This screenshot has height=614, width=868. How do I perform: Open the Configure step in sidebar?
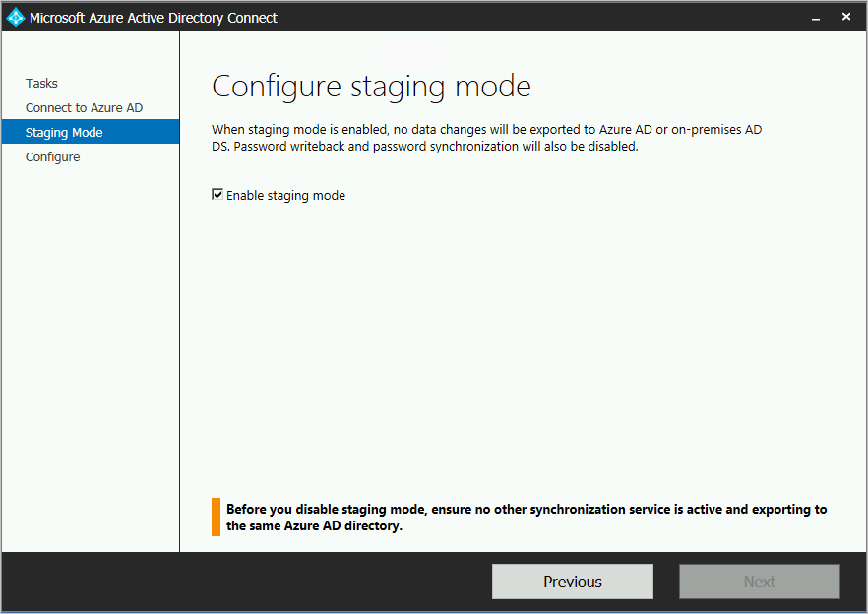(x=52, y=157)
